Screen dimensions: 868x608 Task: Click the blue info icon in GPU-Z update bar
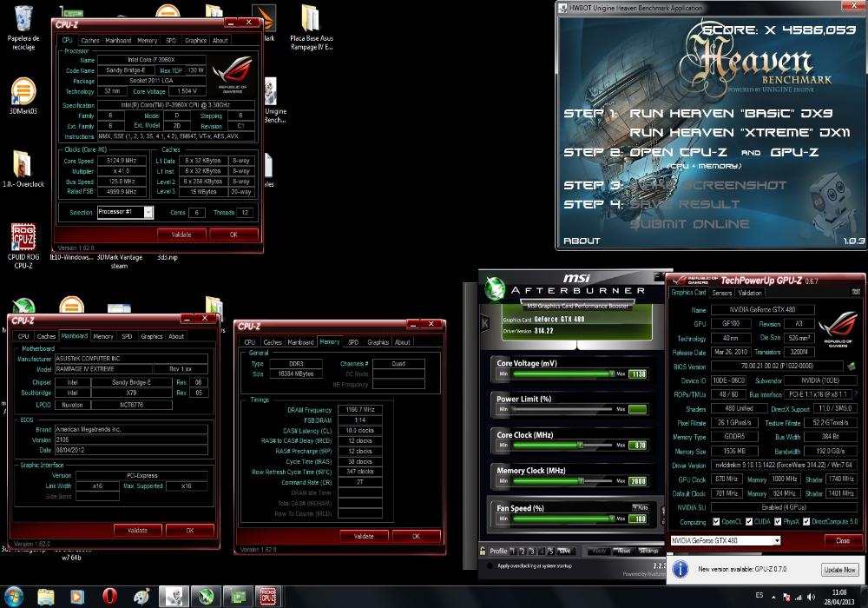pos(680,569)
